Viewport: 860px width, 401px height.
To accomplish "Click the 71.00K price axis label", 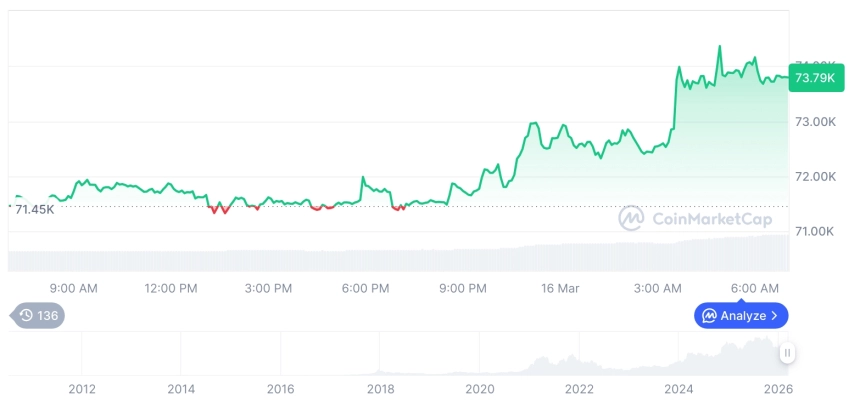I will point(815,232).
